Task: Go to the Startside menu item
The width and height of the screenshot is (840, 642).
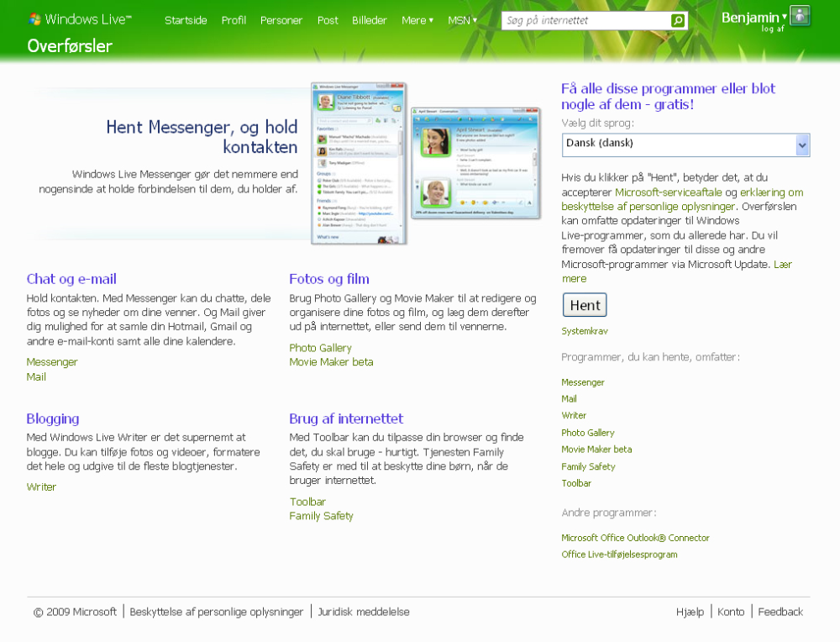Action: click(186, 20)
